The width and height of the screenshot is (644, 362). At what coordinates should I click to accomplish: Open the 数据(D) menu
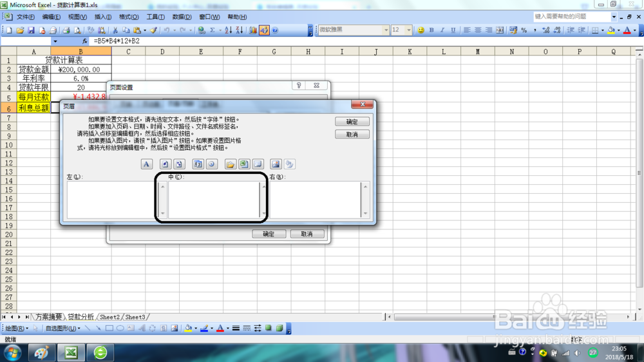click(182, 17)
